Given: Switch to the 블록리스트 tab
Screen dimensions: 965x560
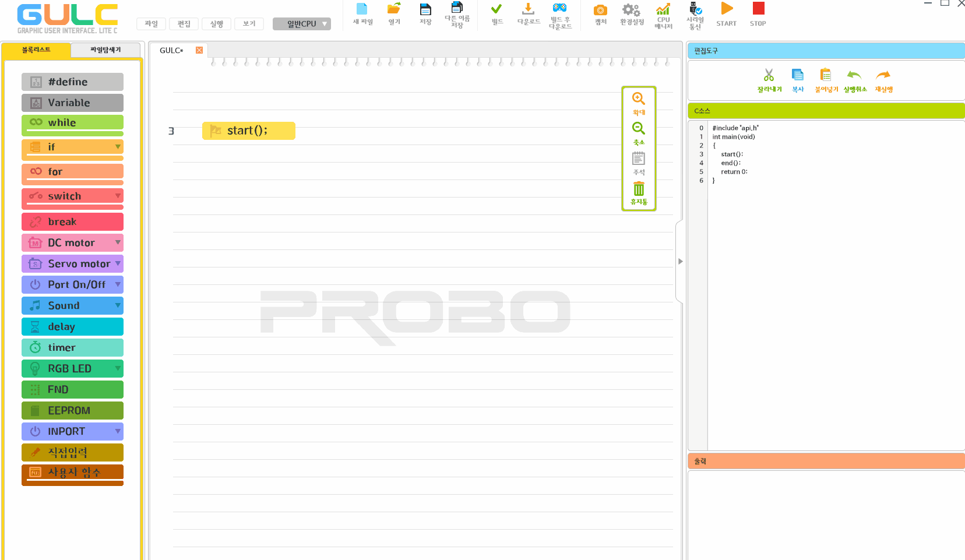Looking at the screenshot, I should [x=36, y=50].
